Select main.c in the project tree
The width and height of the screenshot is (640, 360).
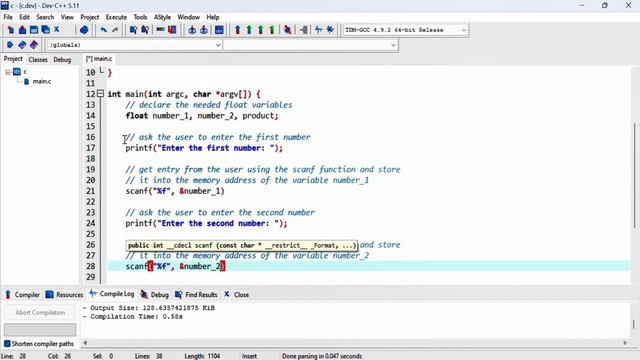[x=42, y=81]
